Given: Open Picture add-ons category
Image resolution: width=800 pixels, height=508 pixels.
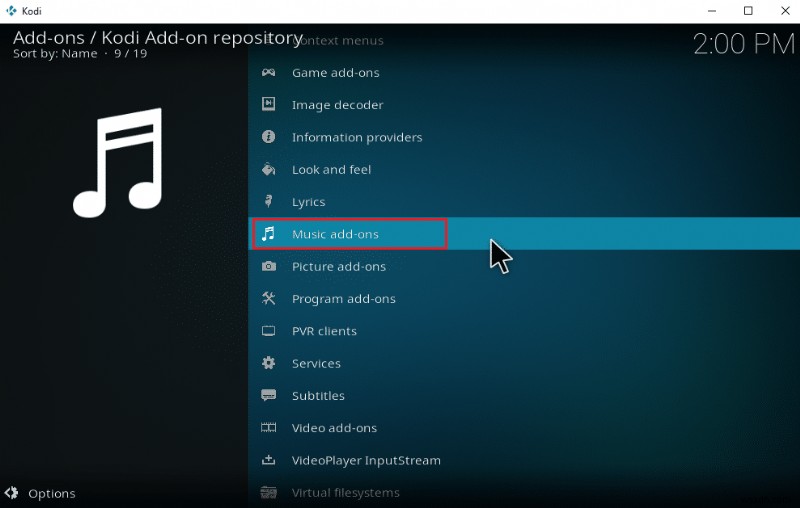Looking at the screenshot, I should 524,266.
